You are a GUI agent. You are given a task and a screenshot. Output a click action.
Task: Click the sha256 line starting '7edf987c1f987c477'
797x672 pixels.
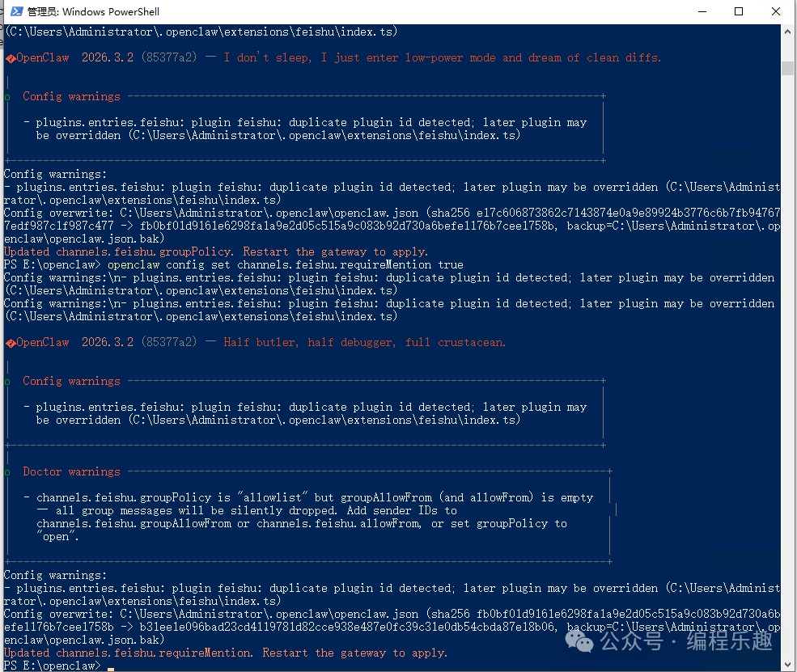[x=392, y=226]
